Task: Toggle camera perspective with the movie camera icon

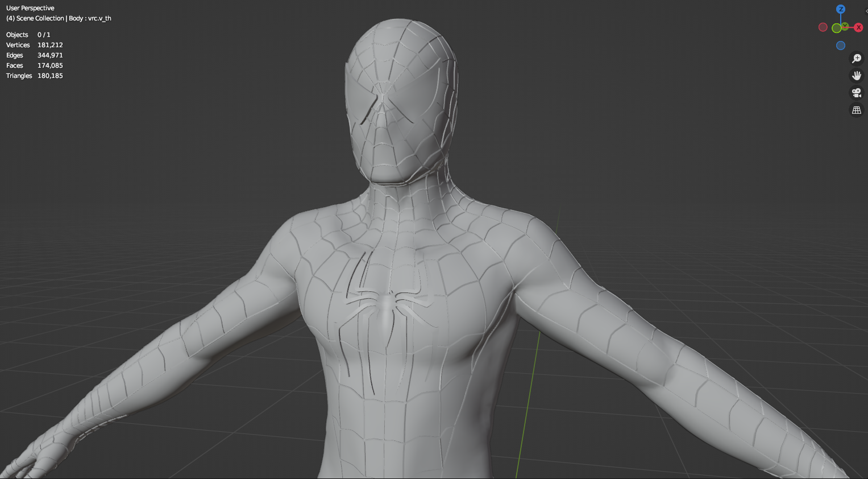Action: (x=857, y=93)
